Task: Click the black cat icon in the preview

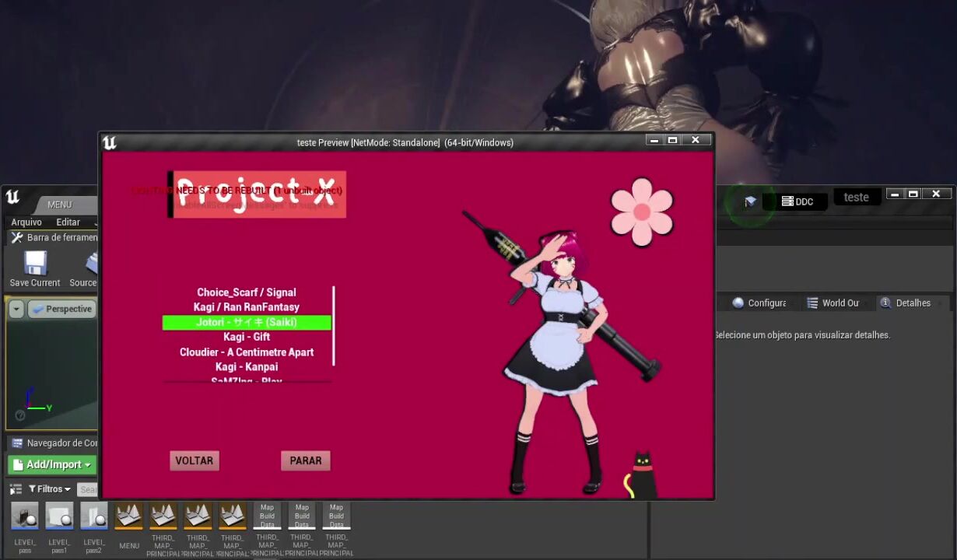Action: click(641, 476)
